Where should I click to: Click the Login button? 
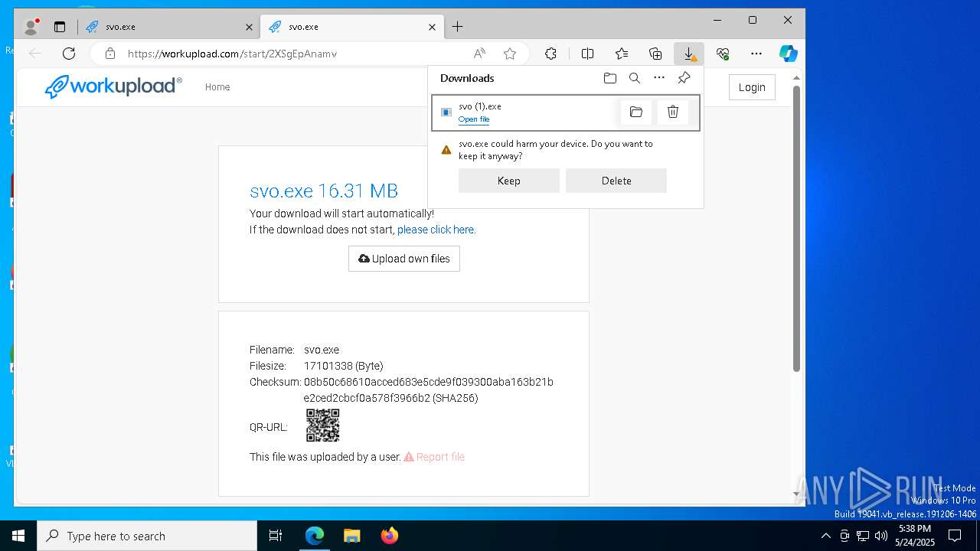point(752,87)
